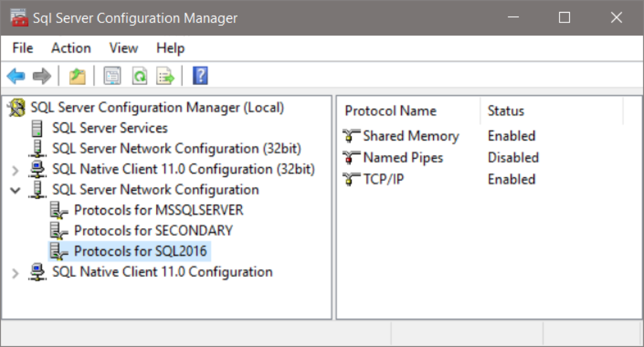Minimize the Configuration Manager window

click(513, 17)
